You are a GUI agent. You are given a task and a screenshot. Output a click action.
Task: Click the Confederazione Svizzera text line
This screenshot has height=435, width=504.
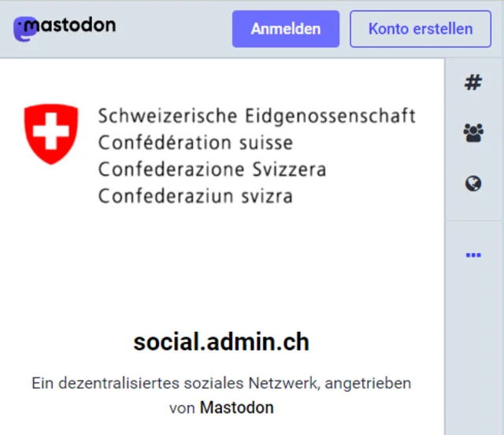pyautogui.click(x=212, y=169)
